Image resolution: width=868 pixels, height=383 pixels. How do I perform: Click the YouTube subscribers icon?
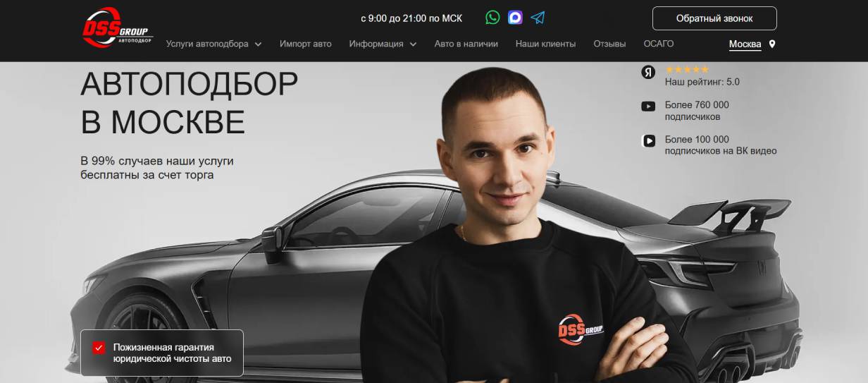point(648,107)
